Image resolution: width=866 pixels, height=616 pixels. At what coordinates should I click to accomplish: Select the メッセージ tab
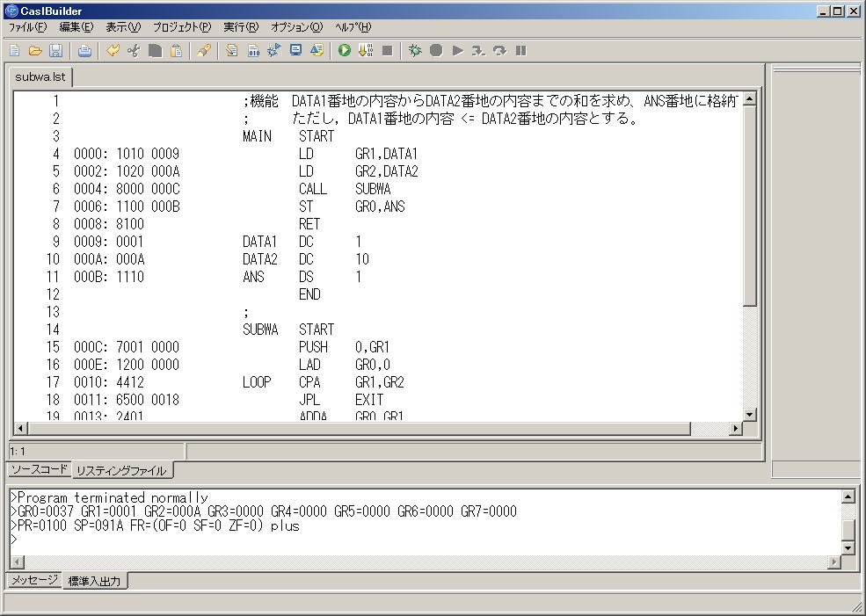(34, 580)
